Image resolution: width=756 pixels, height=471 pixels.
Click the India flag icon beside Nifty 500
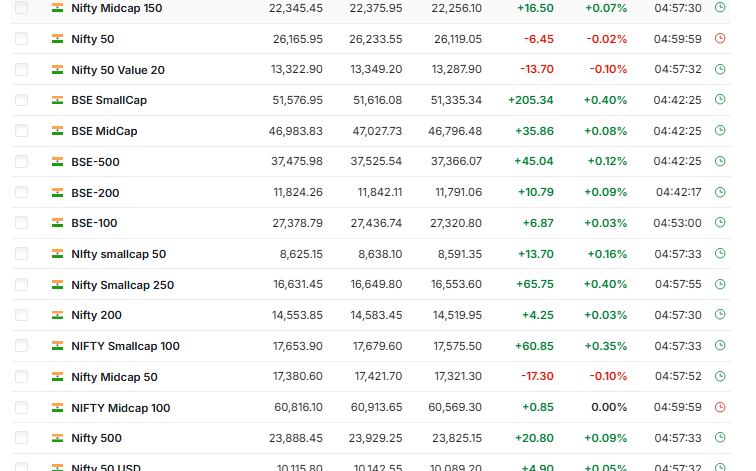coord(57,438)
